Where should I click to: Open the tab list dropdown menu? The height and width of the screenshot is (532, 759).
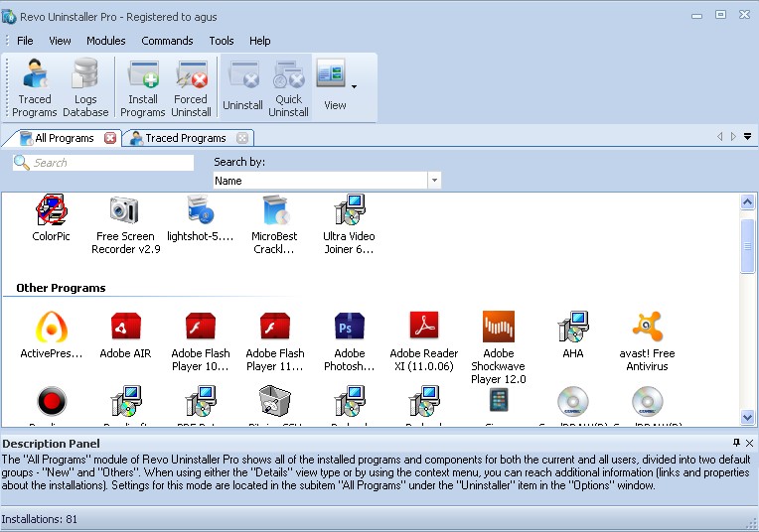[x=747, y=136]
